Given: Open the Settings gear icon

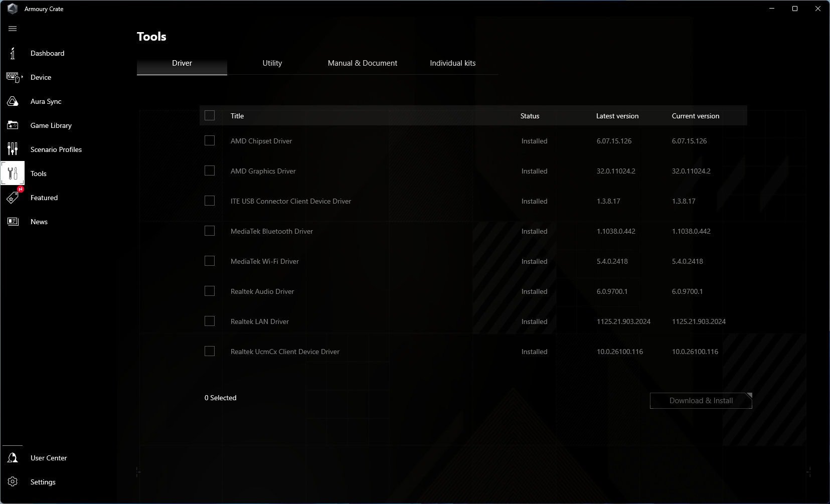Looking at the screenshot, I should [x=13, y=482].
